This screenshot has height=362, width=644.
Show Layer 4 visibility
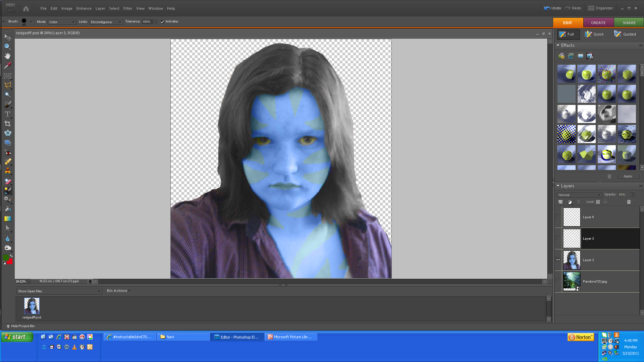tap(558, 217)
